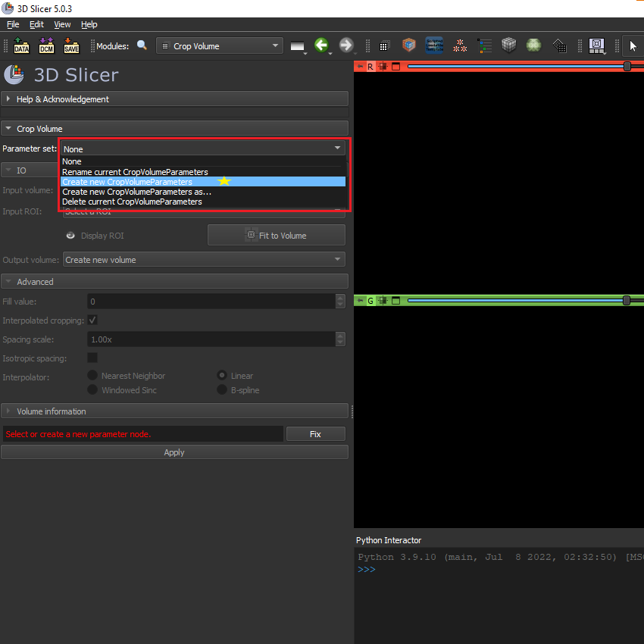Open the Markups module icon

tap(460, 45)
